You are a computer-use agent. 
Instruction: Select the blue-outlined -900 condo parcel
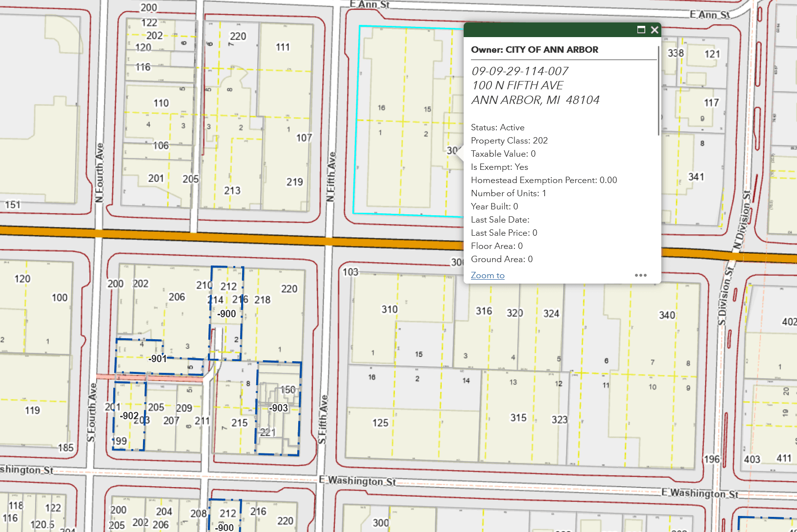(226, 314)
